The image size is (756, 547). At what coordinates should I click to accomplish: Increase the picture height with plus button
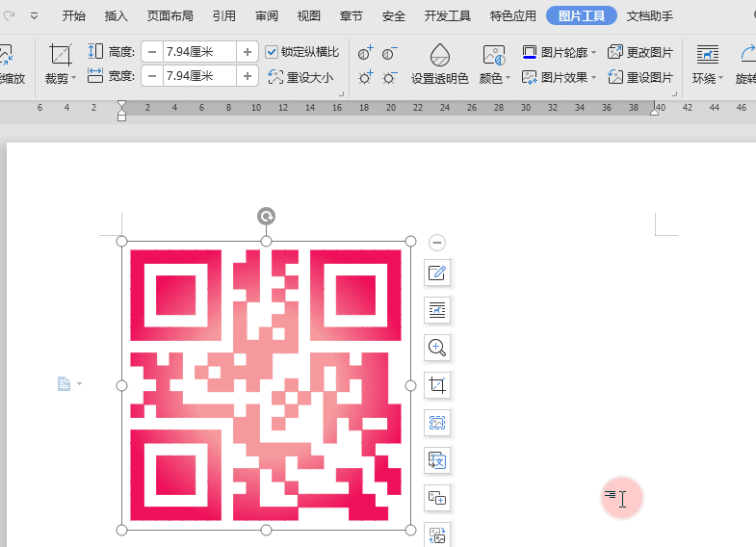coord(248,52)
